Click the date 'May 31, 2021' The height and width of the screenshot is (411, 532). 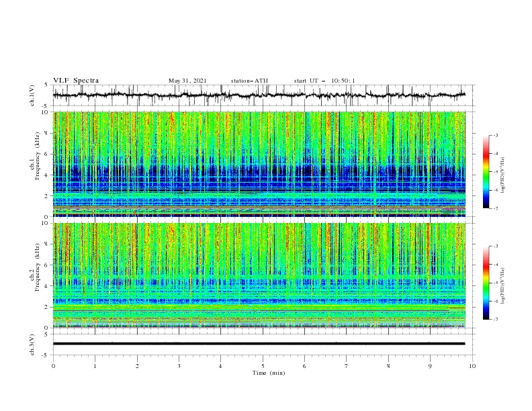pos(187,81)
